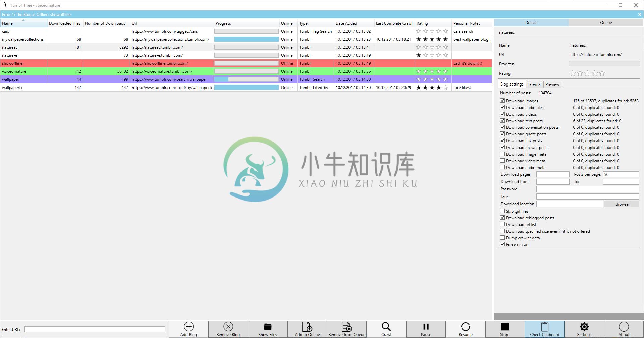Click fifth rating star in wallpaperfx row

pyautogui.click(x=445, y=88)
